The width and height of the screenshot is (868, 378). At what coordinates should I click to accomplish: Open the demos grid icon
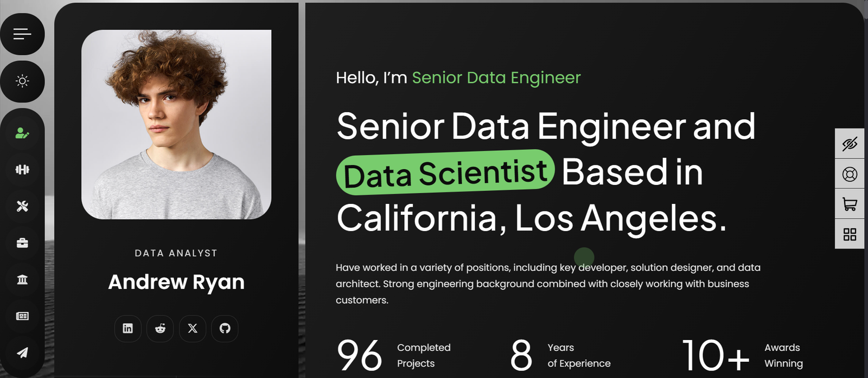click(850, 234)
